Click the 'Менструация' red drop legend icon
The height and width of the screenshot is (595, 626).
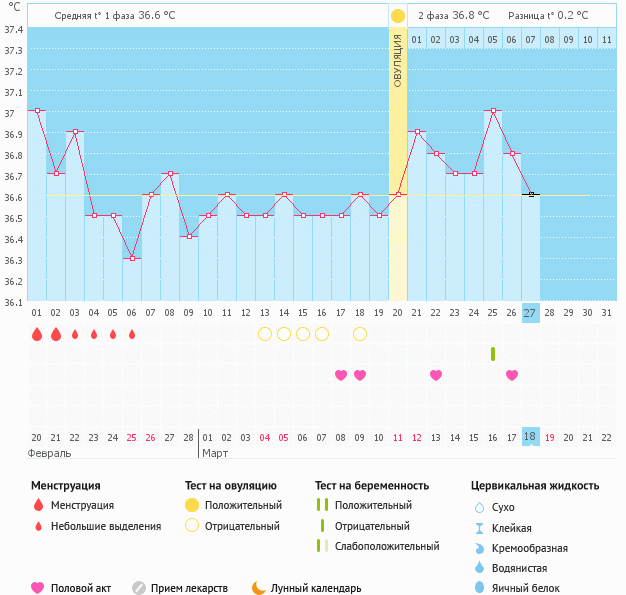[x=38, y=506]
